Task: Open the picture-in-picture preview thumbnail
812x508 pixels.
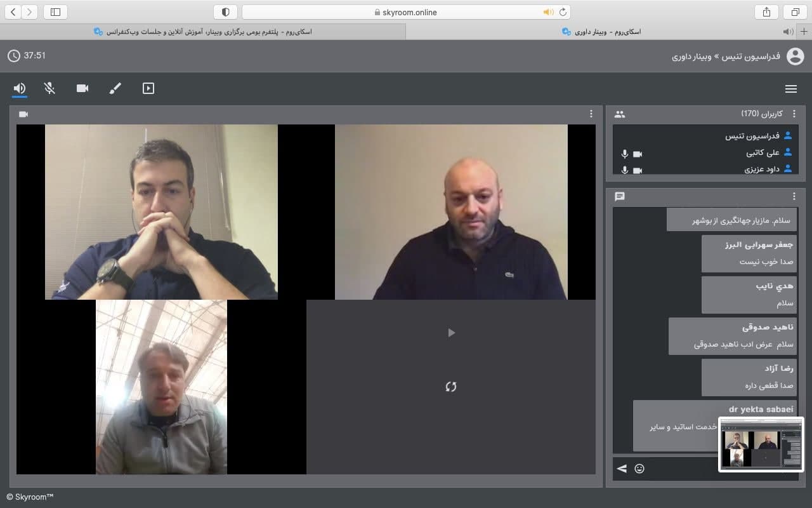Action: coord(761,444)
